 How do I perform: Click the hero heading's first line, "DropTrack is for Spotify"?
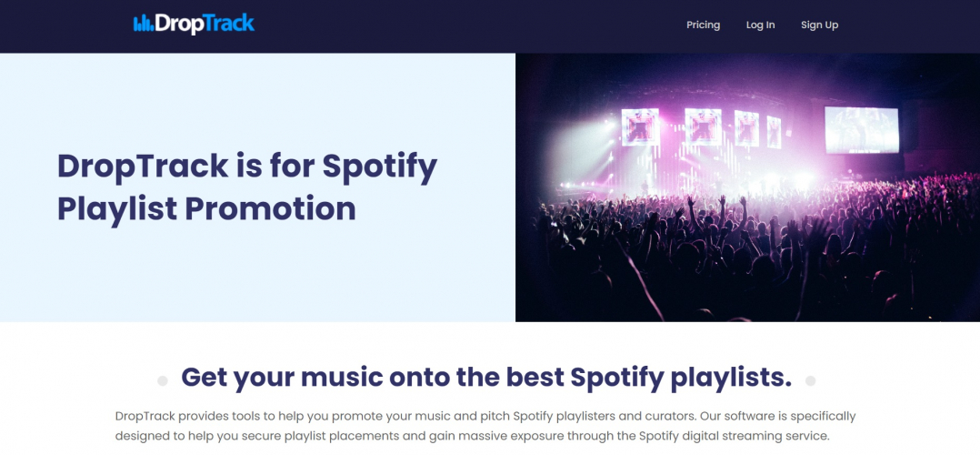tap(246, 167)
